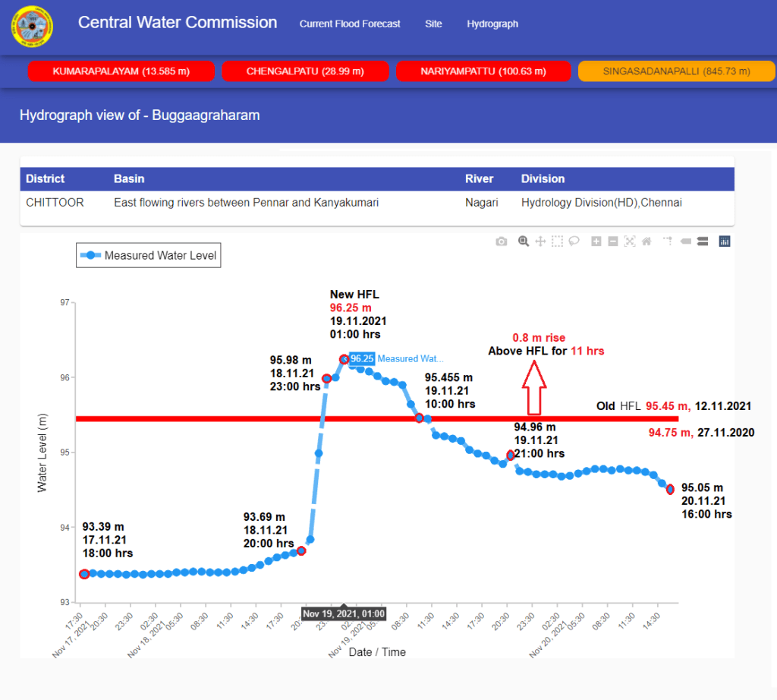Activate the Box Select tool
The image size is (777, 700).
pyautogui.click(x=557, y=241)
